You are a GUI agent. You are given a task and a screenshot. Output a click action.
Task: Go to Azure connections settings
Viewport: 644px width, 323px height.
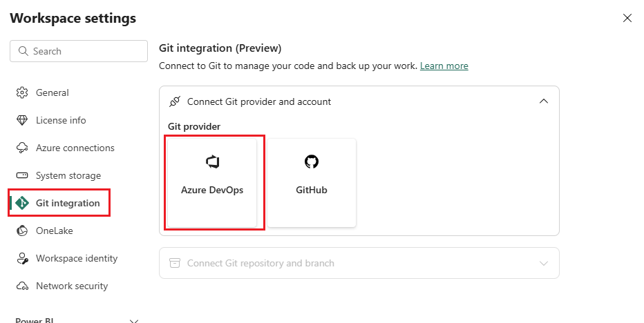pos(75,148)
